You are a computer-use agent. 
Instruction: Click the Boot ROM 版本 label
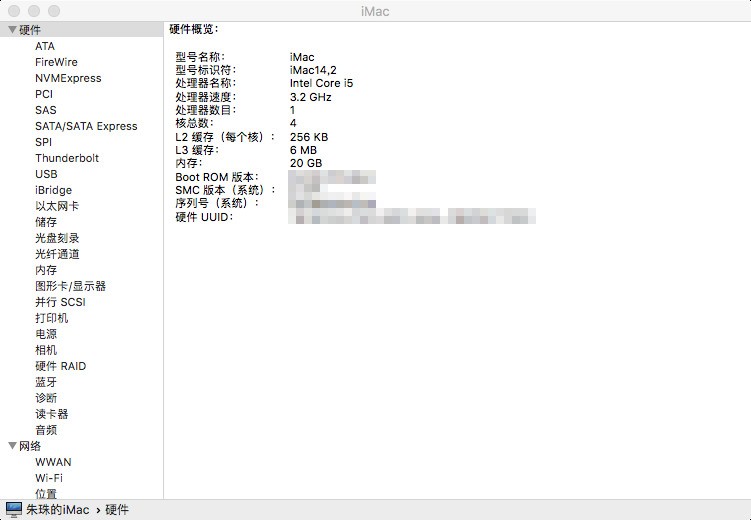coord(217,177)
